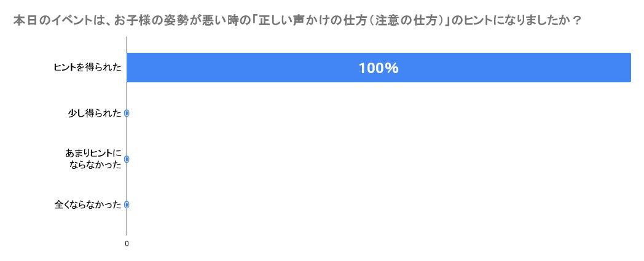The height and width of the screenshot is (261, 644).
Task: Click the zero marker beside "全くならなかった"
Action: (127, 205)
